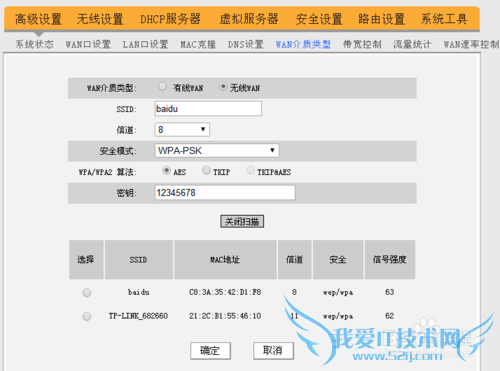This screenshot has height=371, width=500.
Task: Expand the 信道 dropdown showing 8
Action: click(182, 130)
